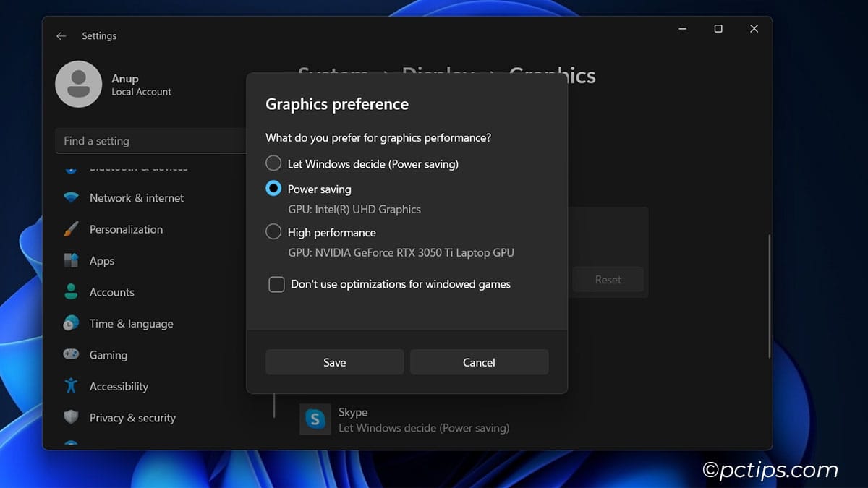Open Accounts settings section

[111, 292]
